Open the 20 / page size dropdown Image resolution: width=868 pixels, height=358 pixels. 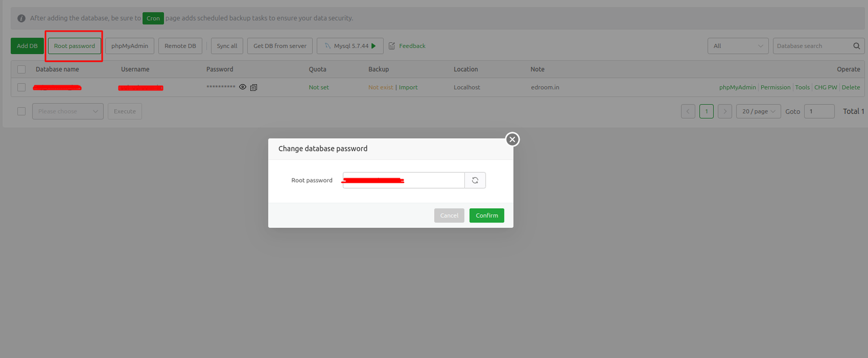(758, 111)
